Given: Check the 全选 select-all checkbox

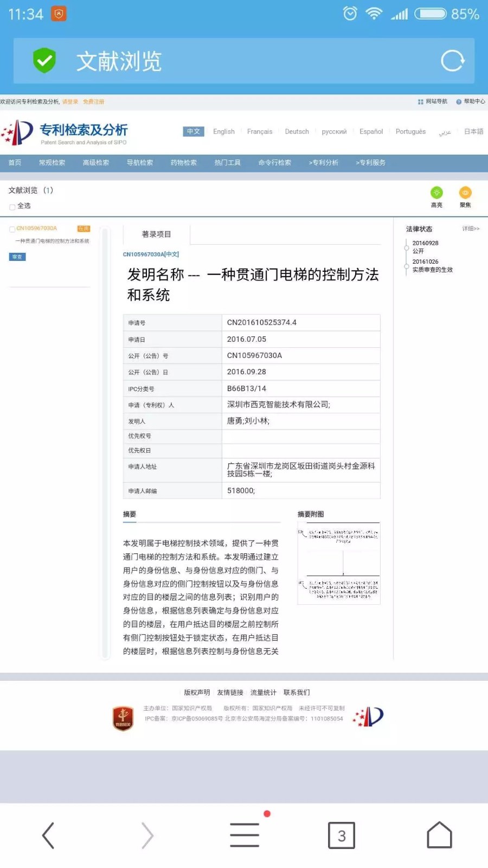Looking at the screenshot, I should 12,207.
